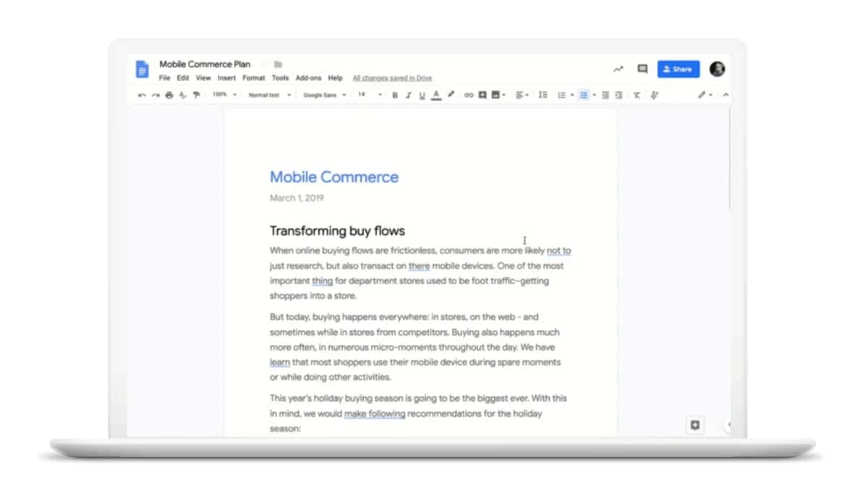
Task: Start voice typing with microphone icon
Action: pyautogui.click(x=655, y=95)
